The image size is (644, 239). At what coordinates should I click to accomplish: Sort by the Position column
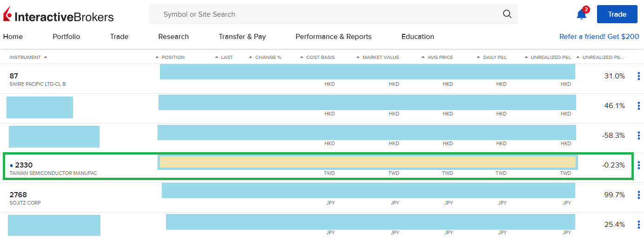coord(170,58)
